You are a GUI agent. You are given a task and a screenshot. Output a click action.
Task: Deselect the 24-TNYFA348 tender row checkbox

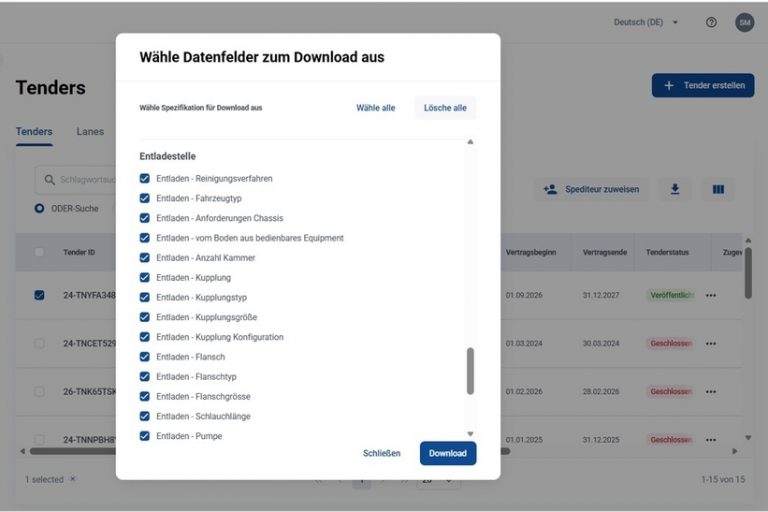click(x=39, y=295)
